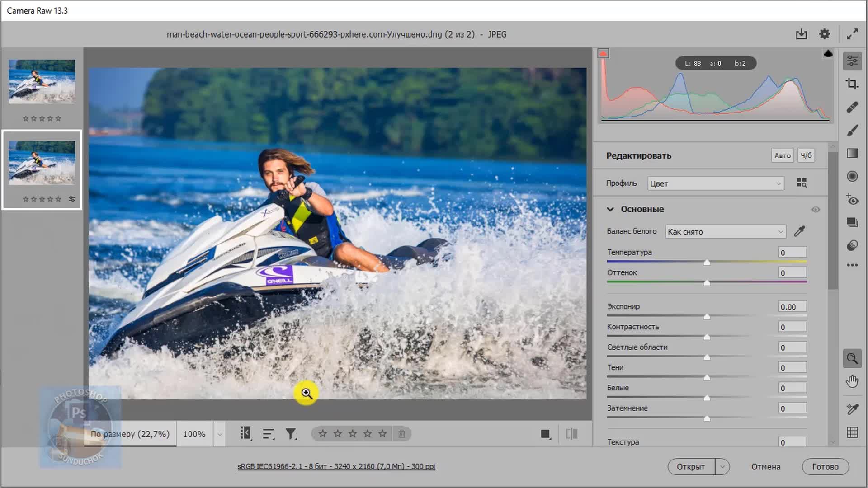Viewport: 868px width, 488px height.
Task: Toggle the grid overlay
Action: click(852, 432)
